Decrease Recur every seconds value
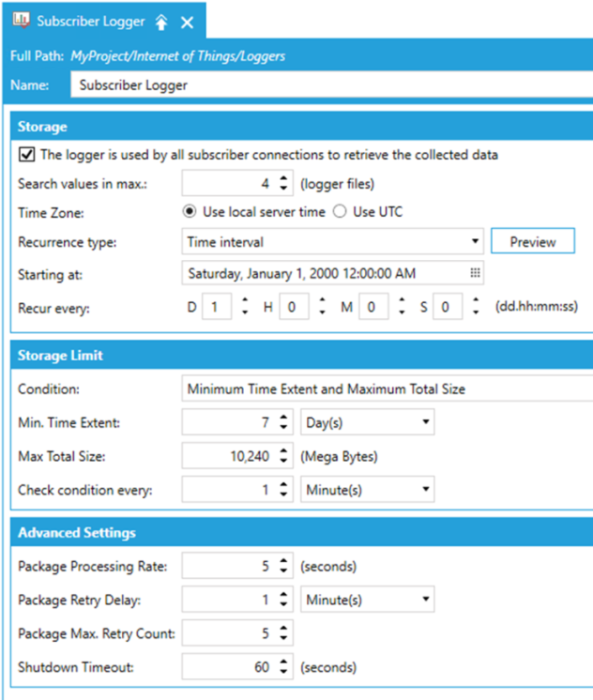Viewport: 593px width, 700px height. [x=476, y=312]
